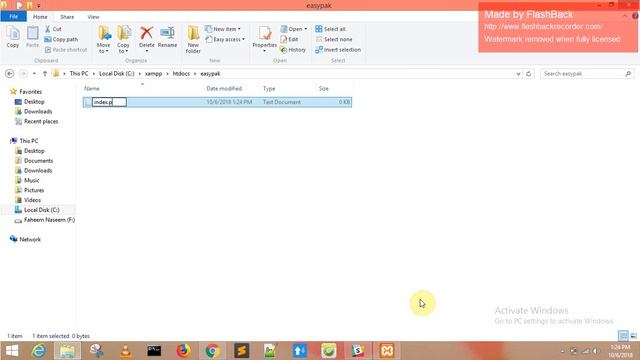Switch to the Share ribbon tab
The width and height of the screenshot is (640, 360).
(x=67, y=17)
